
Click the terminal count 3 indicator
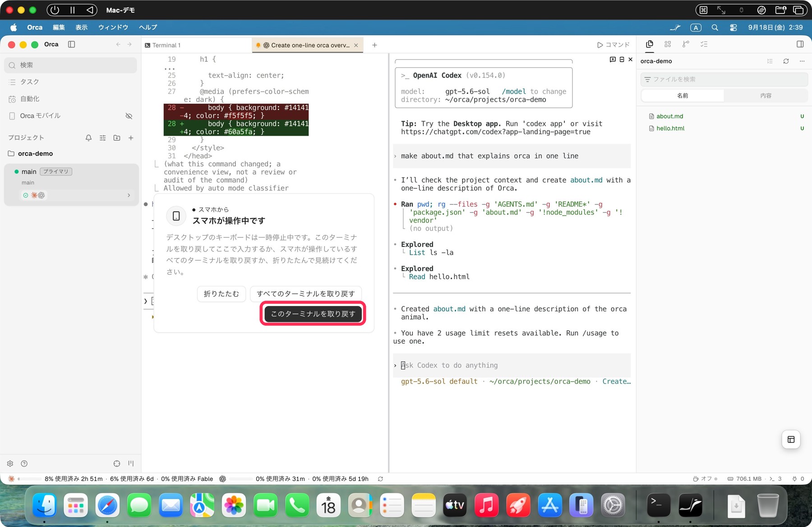pos(775,479)
